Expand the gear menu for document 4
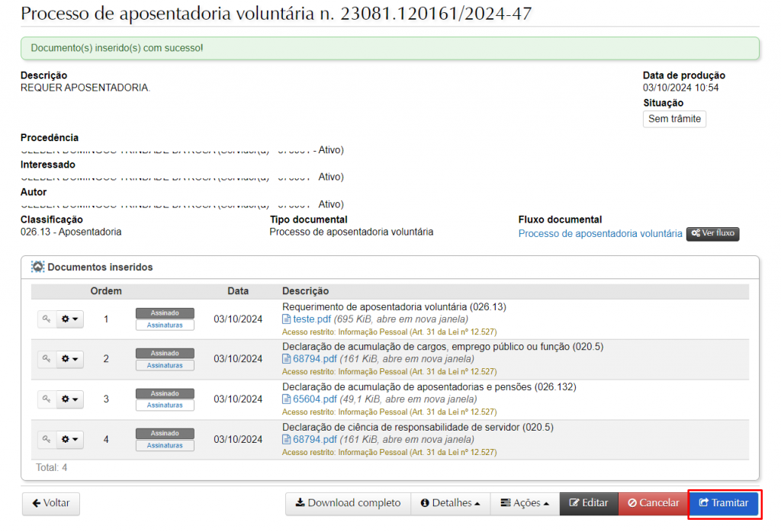Viewport: 781px width, 532px height. (x=70, y=440)
